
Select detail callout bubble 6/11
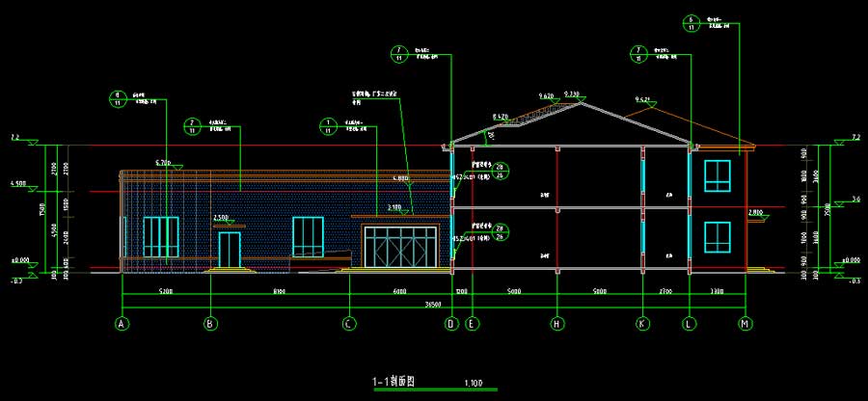pos(691,23)
